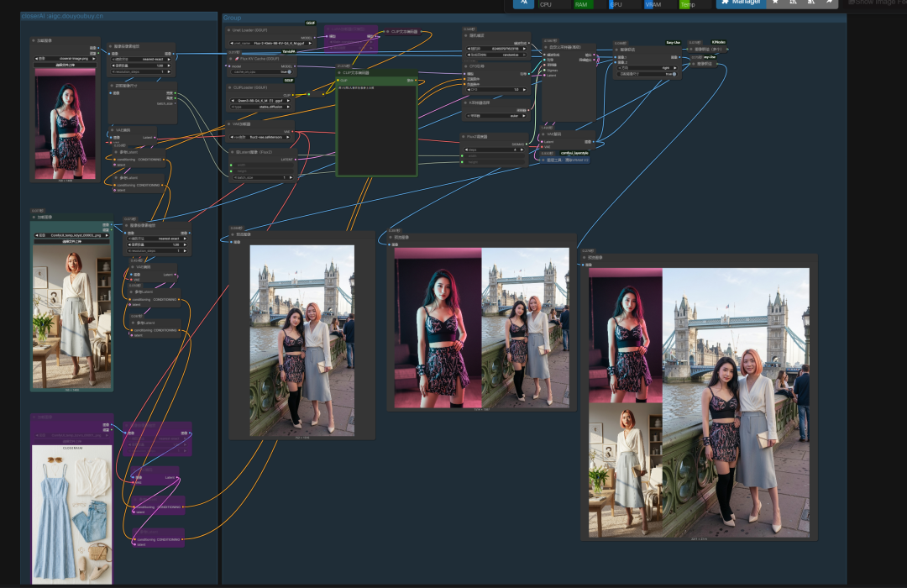Click the share arrow icon in the top bar
The width and height of the screenshot is (907, 588).
[830, 3]
